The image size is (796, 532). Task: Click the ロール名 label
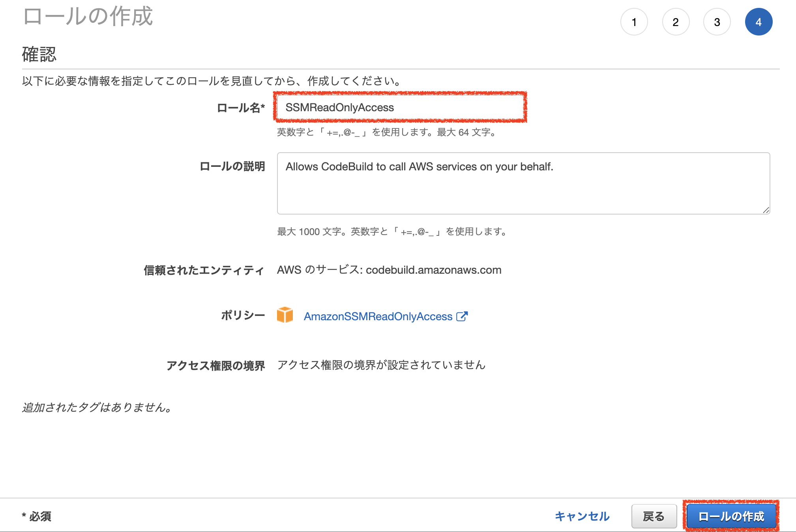tap(241, 108)
